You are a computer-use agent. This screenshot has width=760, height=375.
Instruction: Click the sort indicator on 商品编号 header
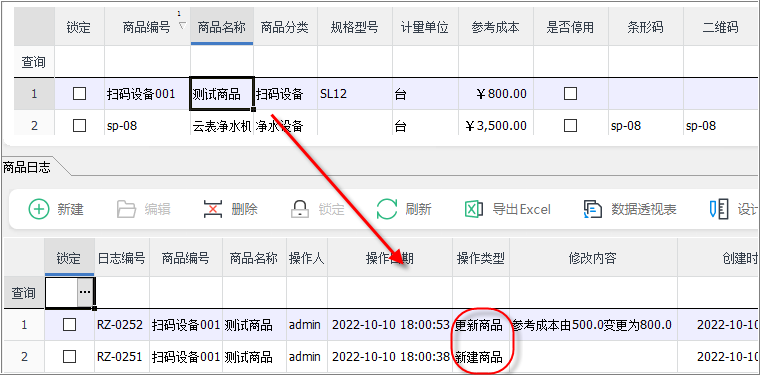click(182, 25)
